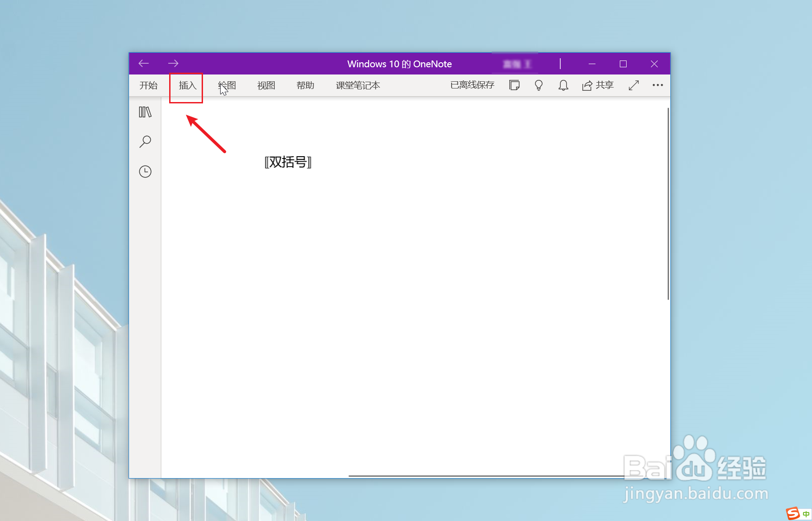Go back with the left arrow

click(143, 64)
